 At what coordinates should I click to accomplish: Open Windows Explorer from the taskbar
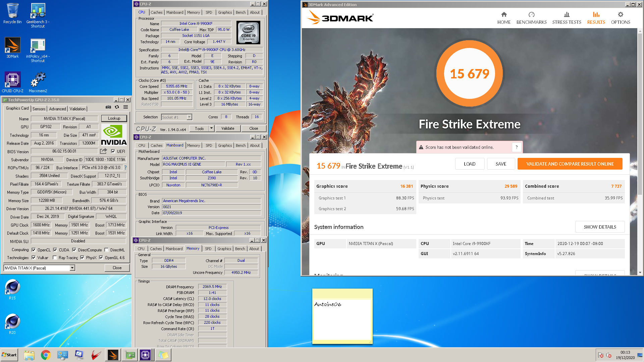[x=29, y=355]
